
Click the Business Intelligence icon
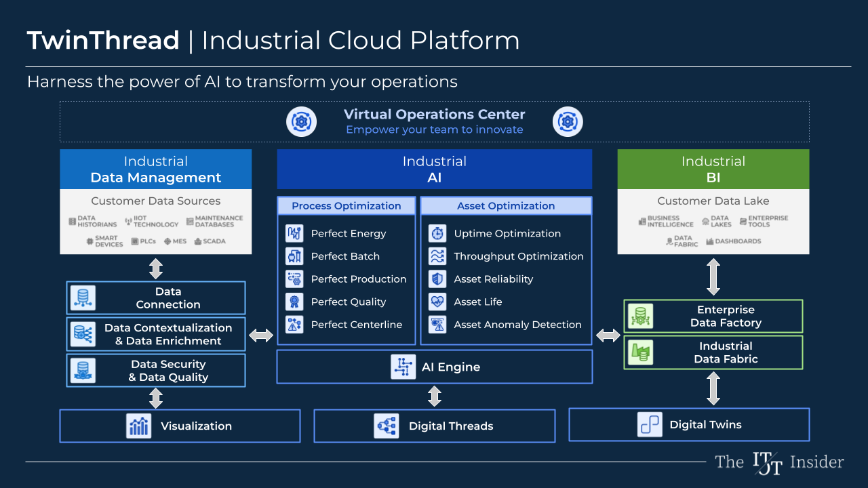(642, 222)
